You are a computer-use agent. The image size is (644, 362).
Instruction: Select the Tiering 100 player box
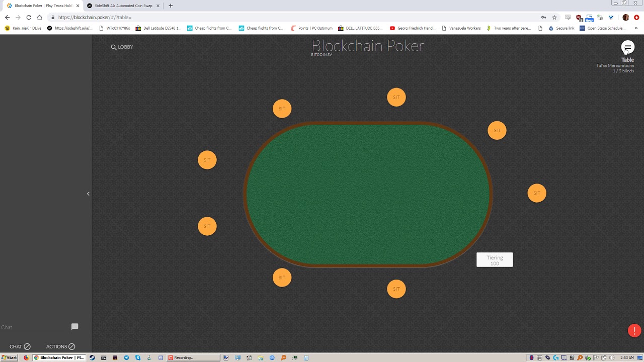[495, 260]
